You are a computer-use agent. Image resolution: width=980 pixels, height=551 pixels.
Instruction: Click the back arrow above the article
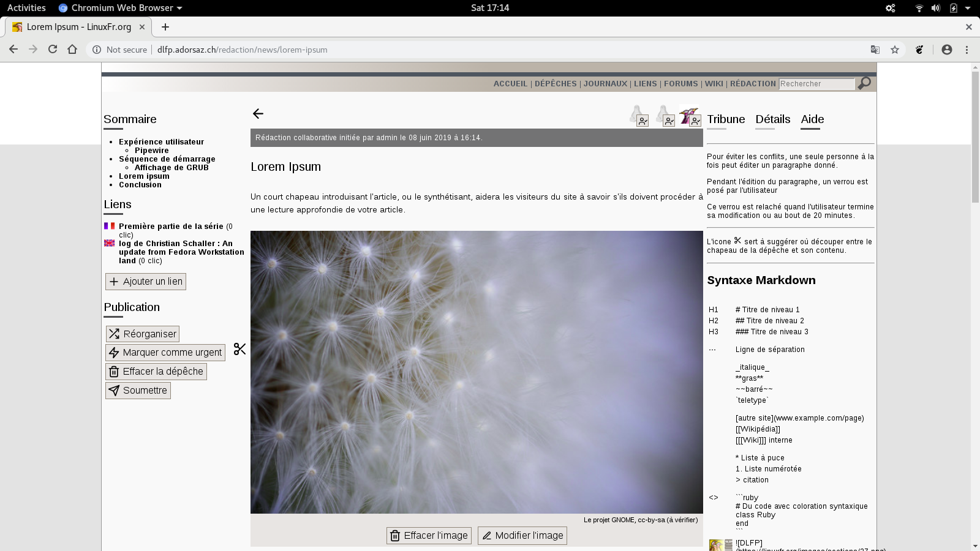click(258, 113)
